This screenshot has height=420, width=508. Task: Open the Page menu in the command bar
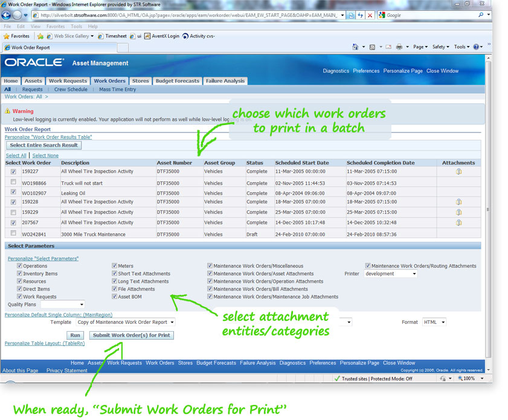(x=420, y=47)
